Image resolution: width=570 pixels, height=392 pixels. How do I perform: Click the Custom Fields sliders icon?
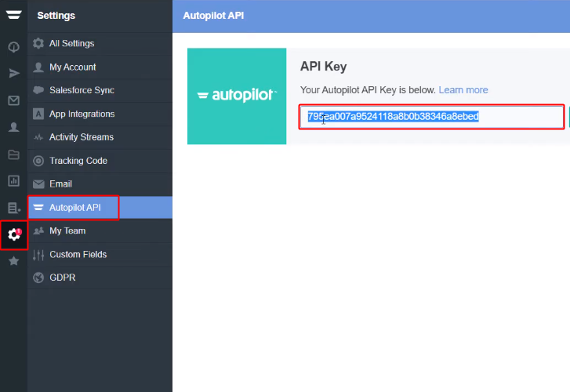tap(38, 255)
